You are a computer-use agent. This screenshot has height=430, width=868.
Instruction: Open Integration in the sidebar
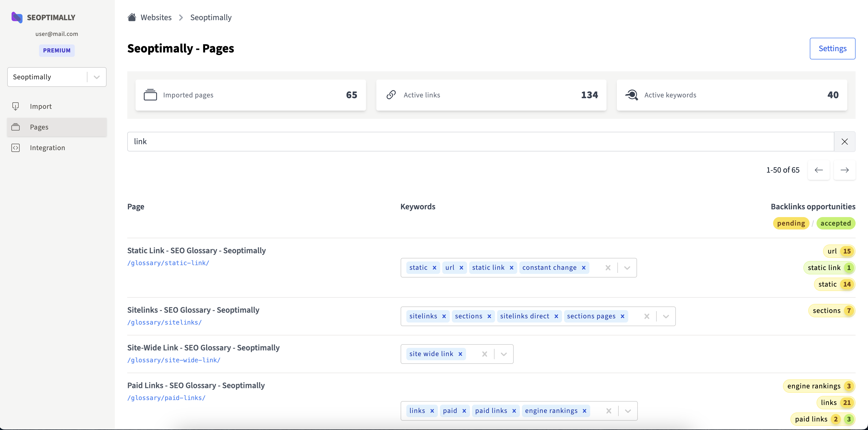point(47,148)
